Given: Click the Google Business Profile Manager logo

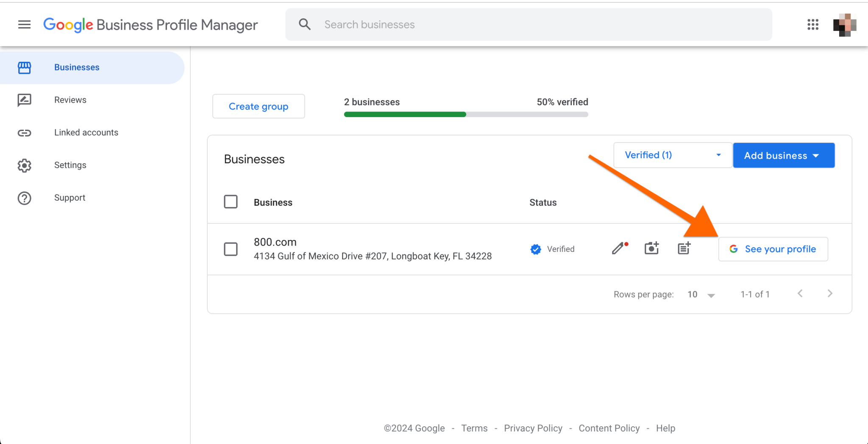Looking at the screenshot, I should [x=150, y=25].
